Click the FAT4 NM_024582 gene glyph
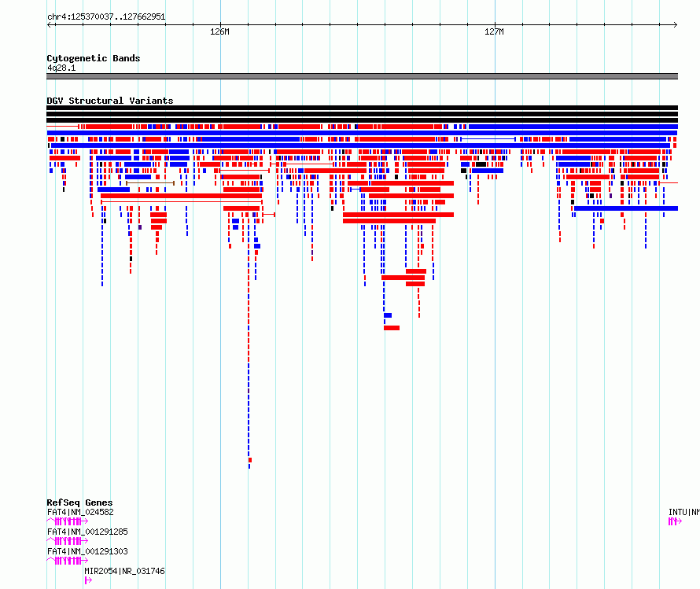The image size is (700, 589). (x=68, y=521)
